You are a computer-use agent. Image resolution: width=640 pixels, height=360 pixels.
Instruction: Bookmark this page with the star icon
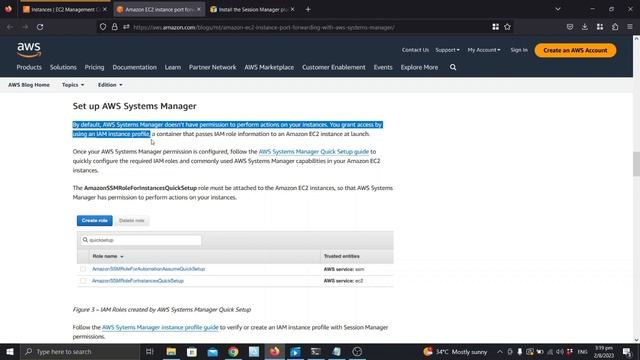tap(507, 27)
